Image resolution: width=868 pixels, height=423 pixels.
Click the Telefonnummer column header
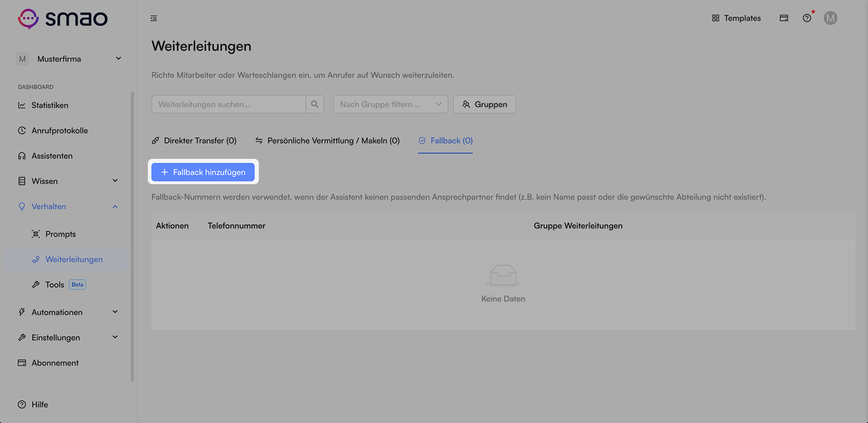coord(236,226)
